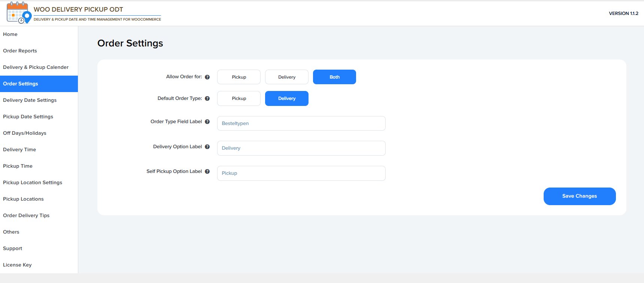Click the Self Pickup Option Label textbox
This screenshot has width=644, height=283.
pyautogui.click(x=301, y=173)
